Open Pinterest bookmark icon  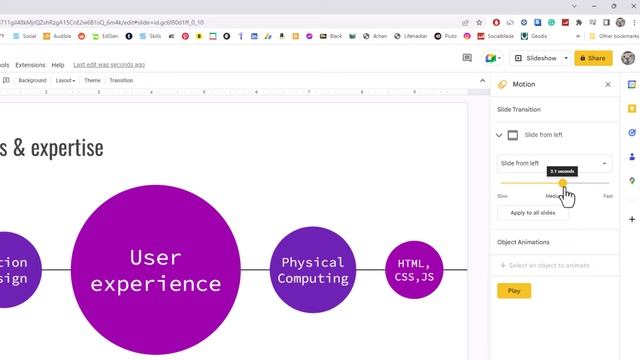tap(185, 36)
